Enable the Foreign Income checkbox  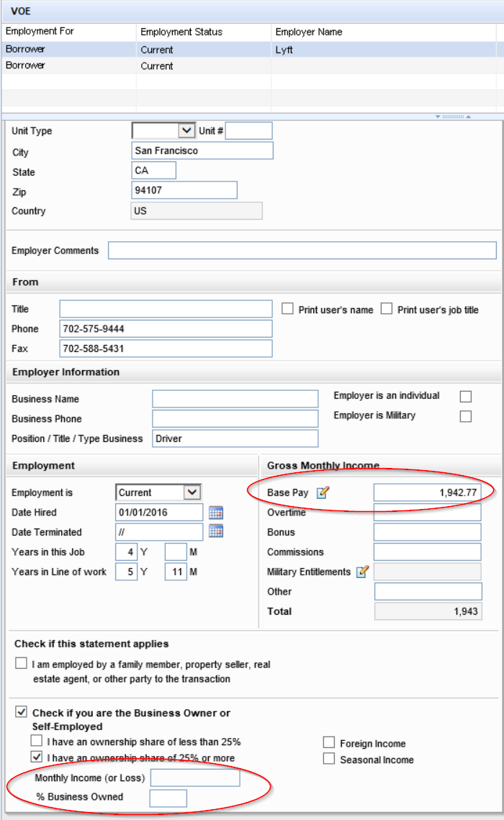coord(329,742)
